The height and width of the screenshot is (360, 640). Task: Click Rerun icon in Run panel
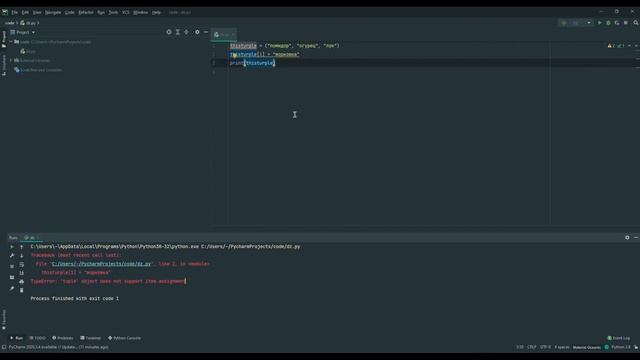point(12,247)
